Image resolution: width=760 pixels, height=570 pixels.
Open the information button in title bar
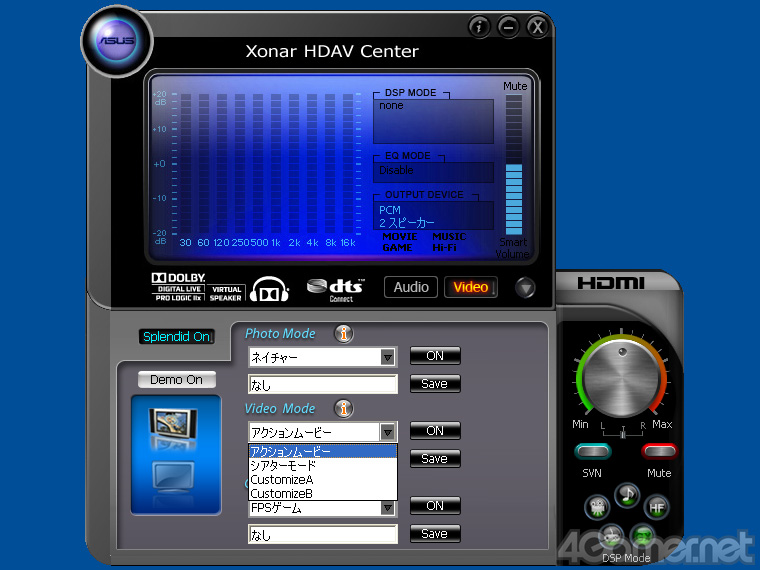click(479, 27)
